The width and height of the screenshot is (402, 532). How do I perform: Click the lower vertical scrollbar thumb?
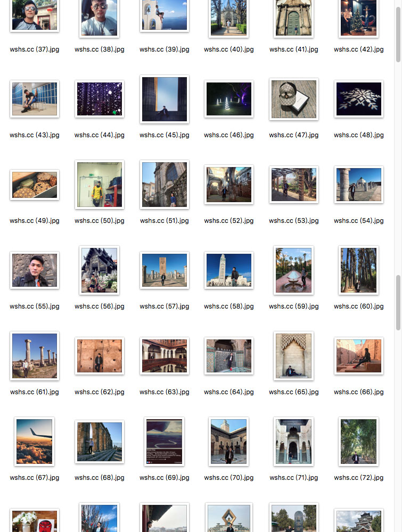tap(398, 303)
